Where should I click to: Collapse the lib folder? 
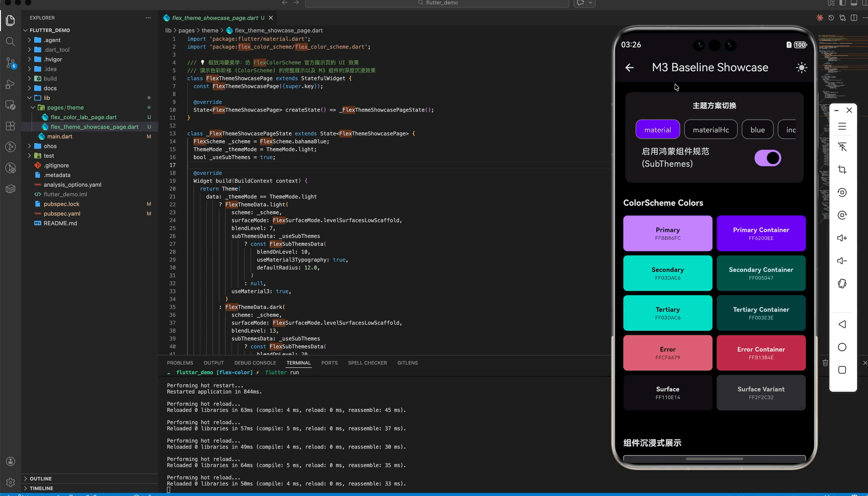click(46, 98)
